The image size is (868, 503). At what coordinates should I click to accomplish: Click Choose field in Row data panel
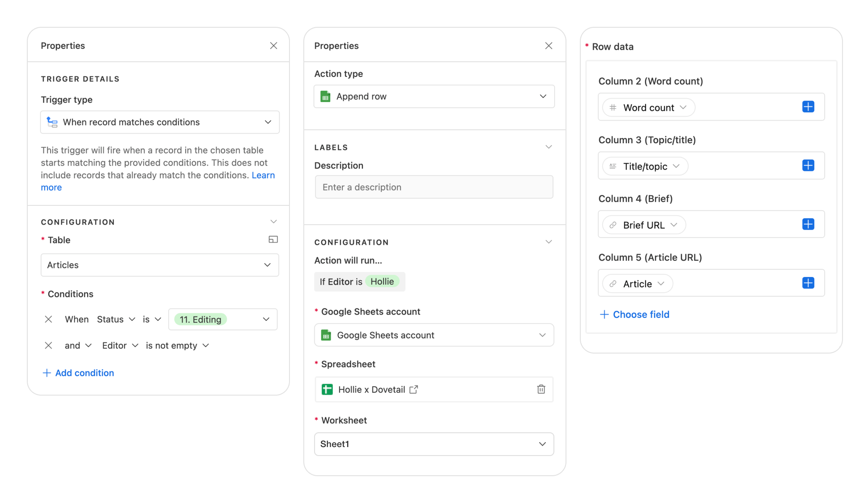coord(634,314)
